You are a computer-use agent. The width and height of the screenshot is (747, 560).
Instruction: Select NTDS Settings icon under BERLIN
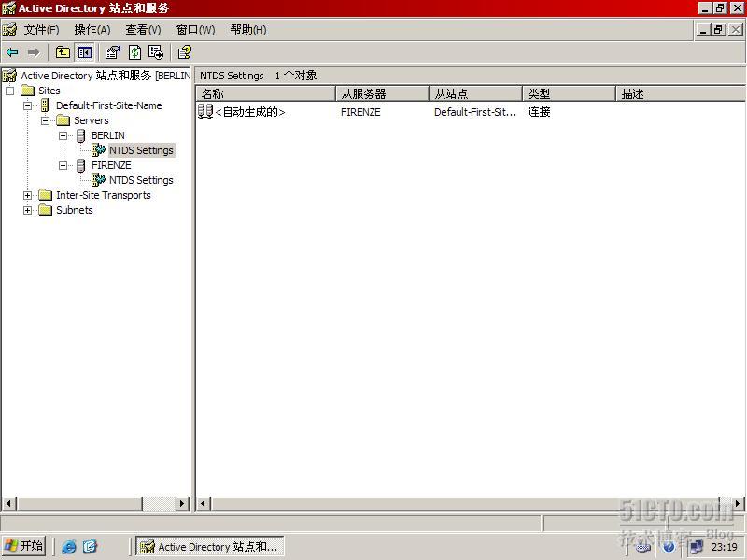pos(98,150)
